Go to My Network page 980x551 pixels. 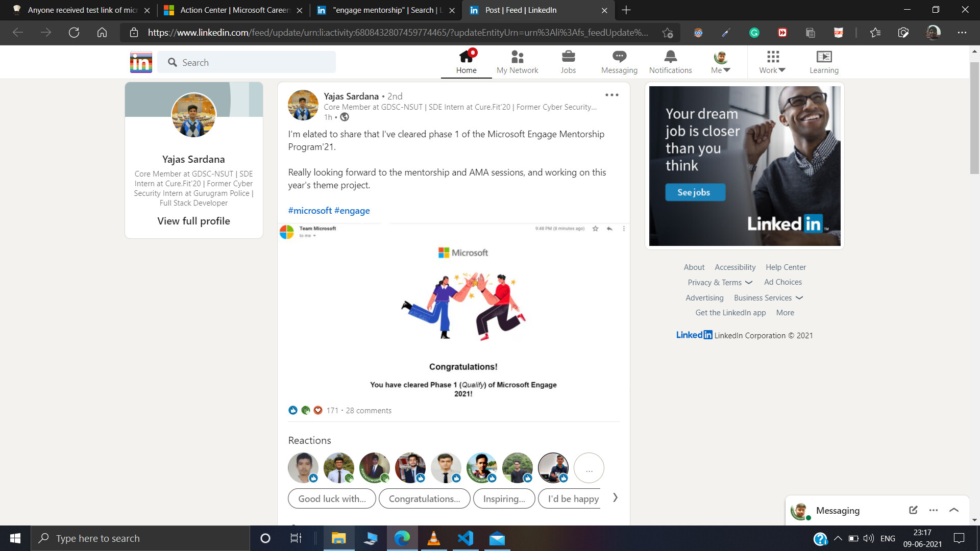pyautogui.click(x=517, y=62)
